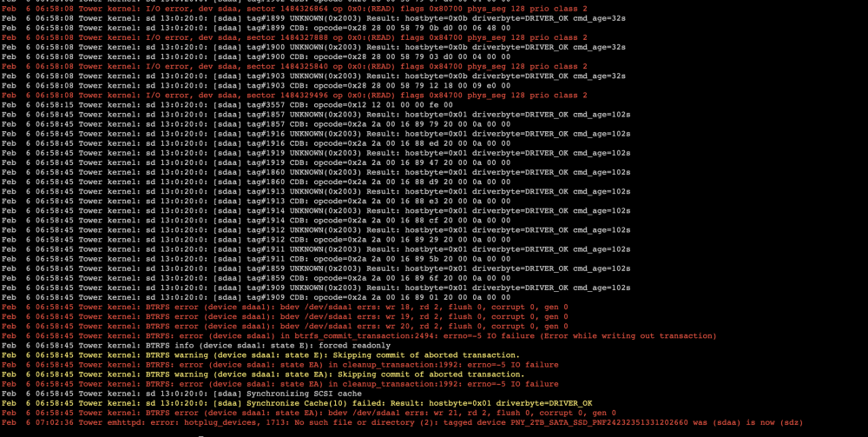
Task: Click the BTRFS info 'forced readonly' line
Action: (196, 346)
